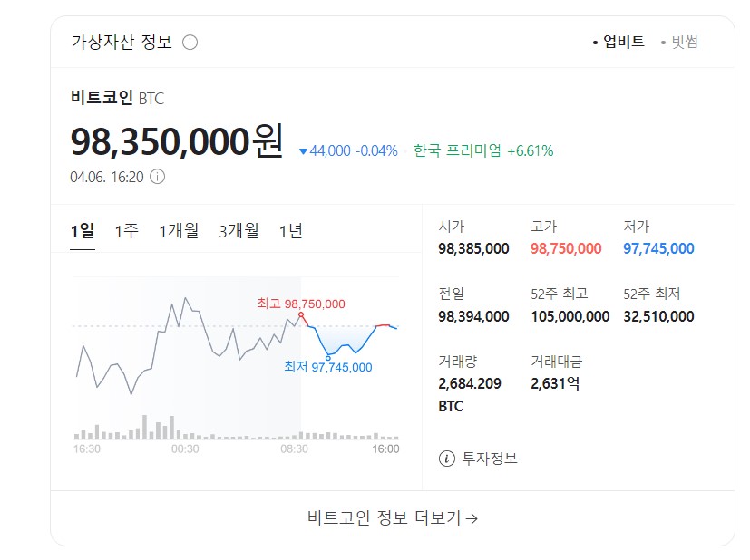Click the 투자정보 info icon

[x=446, y=459]
